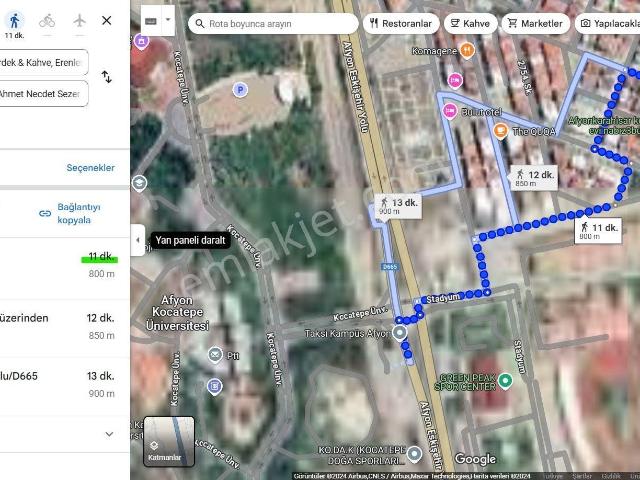Select flight travel mode

tap(80, 20)
